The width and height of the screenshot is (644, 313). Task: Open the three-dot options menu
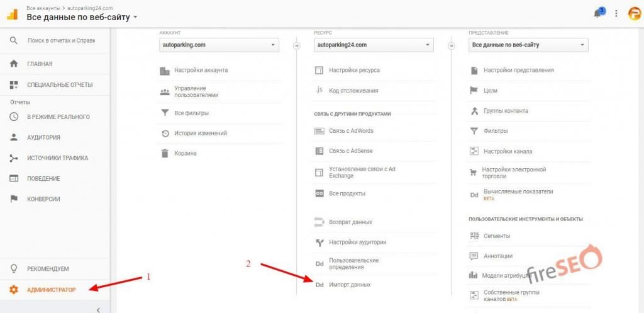[616, 13]
